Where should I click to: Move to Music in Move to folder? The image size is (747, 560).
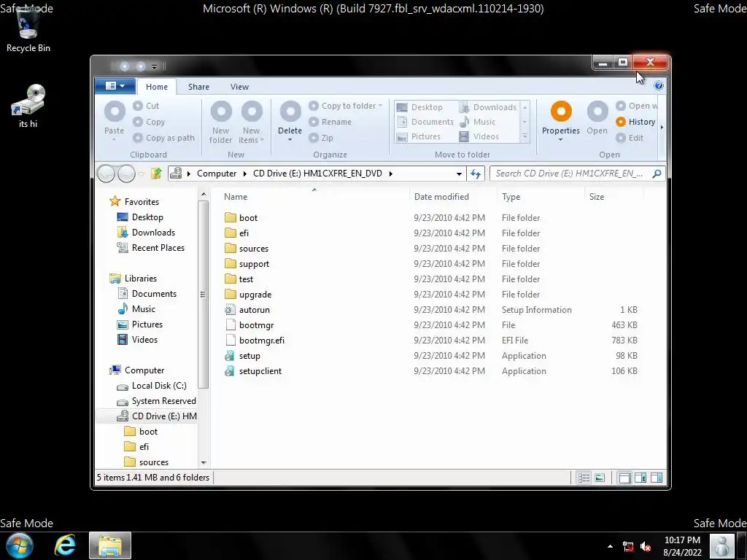coord(477,122)
